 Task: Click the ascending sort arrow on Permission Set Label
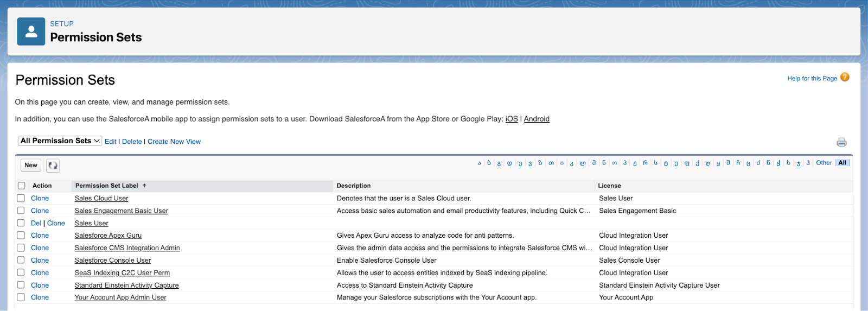pyautogui.click(x=144, y=186)
